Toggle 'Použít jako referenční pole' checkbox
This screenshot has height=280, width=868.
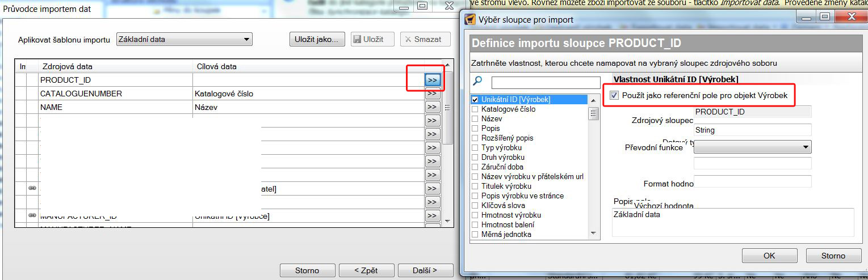point(614,96)
